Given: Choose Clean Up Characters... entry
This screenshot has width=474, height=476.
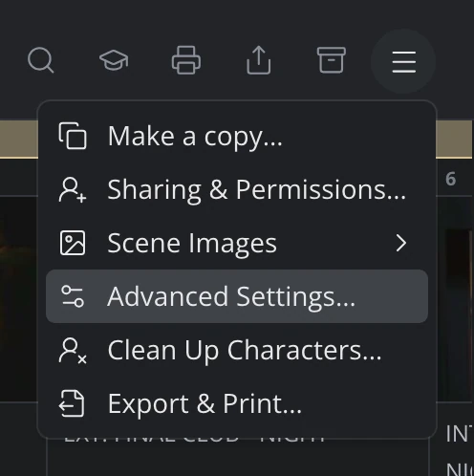Looking at the screenshot, I should coord(237,350).
